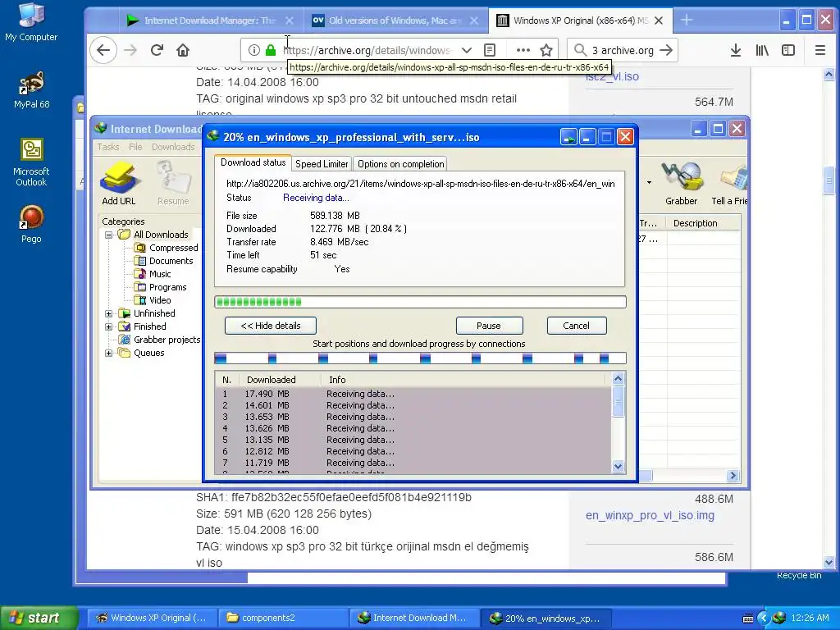Viewport: 840px width, 630px height.
Task: Select the Download status tab
Action: pos(253,162)
